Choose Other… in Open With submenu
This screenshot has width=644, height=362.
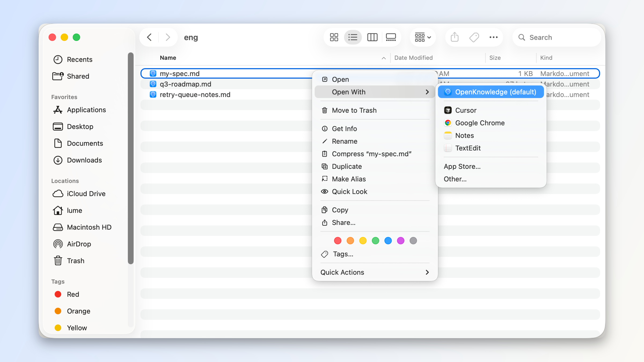tap(491, 179)
